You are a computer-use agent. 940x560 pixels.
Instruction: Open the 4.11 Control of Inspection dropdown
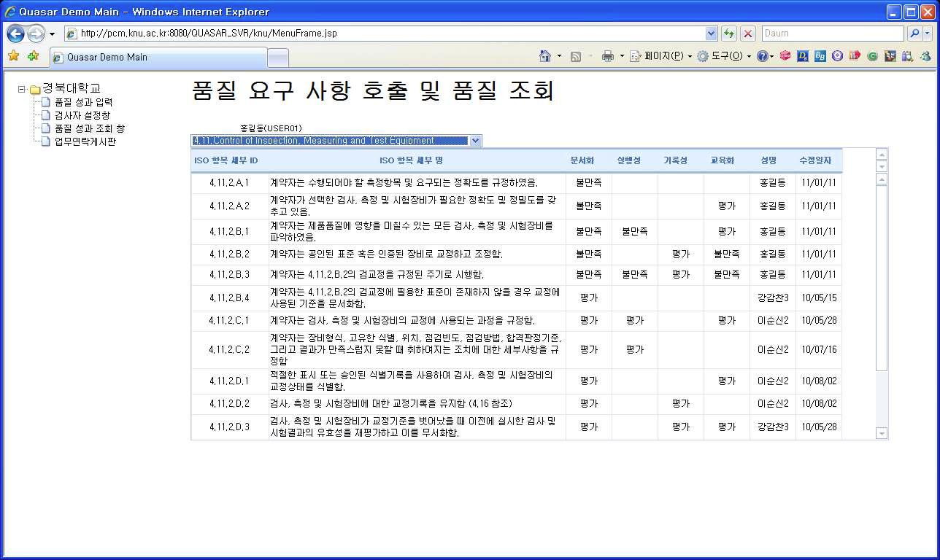pos(336,141)
